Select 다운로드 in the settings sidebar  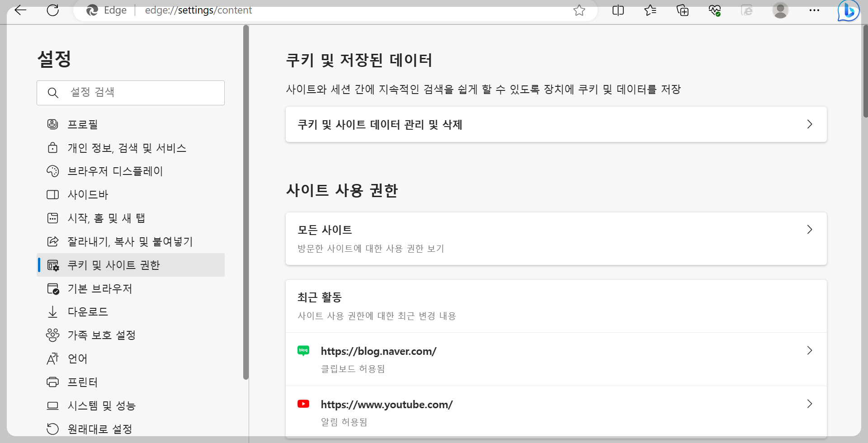(88, 311)
